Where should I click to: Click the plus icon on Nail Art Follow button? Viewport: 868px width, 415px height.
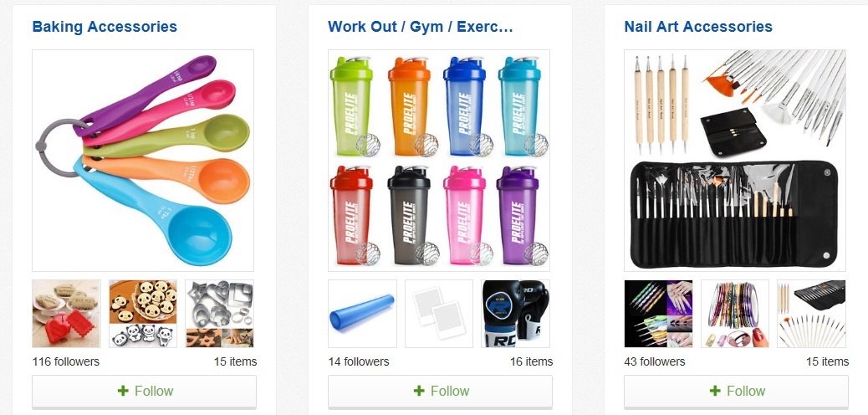click(715, 392)
